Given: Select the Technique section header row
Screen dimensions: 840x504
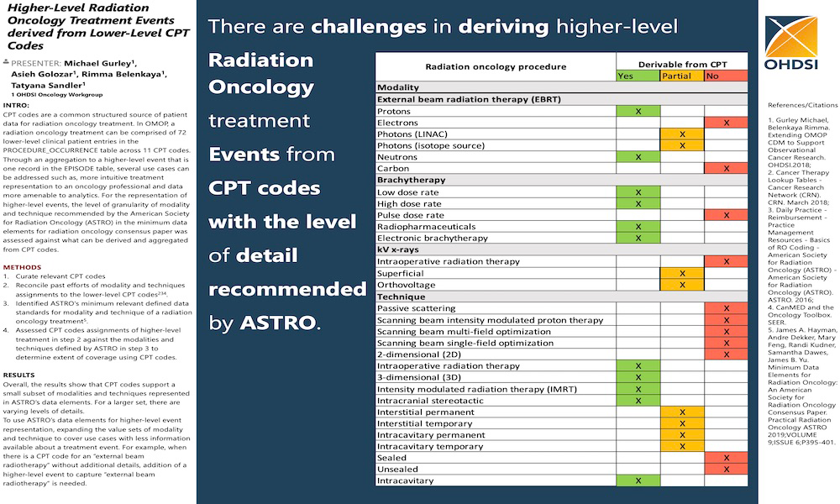Looking at the screenshot, I should tap(560, 297).
